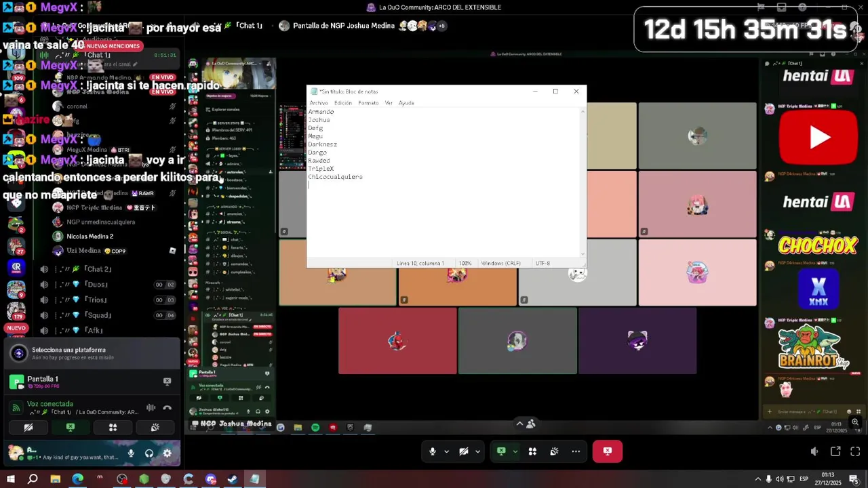Click the Chicocualquiera line in Bloc de notas
Viewport: 868px width, 488px height.
coord(335,177)
